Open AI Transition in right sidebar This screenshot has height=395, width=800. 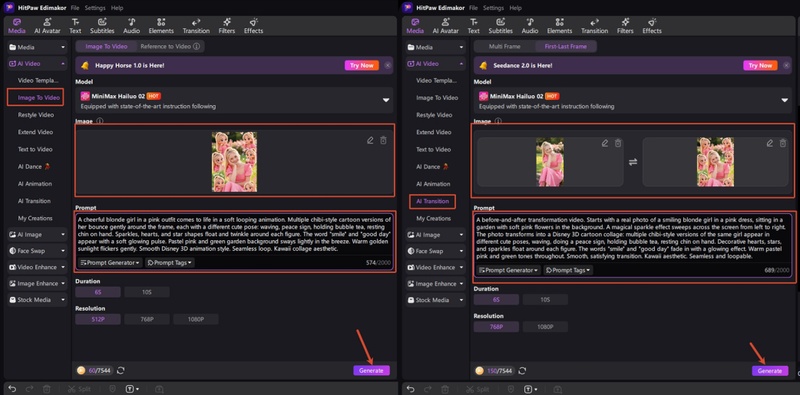click(x=433, y=201)
